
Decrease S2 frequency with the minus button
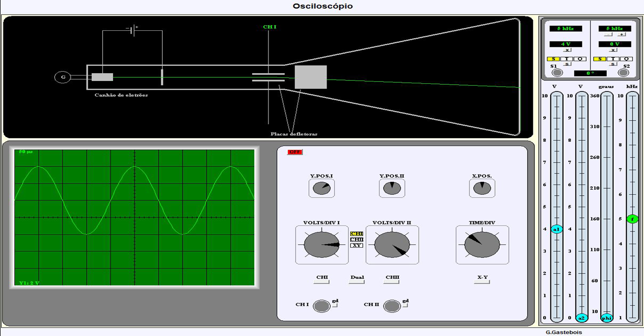point(608,35)
